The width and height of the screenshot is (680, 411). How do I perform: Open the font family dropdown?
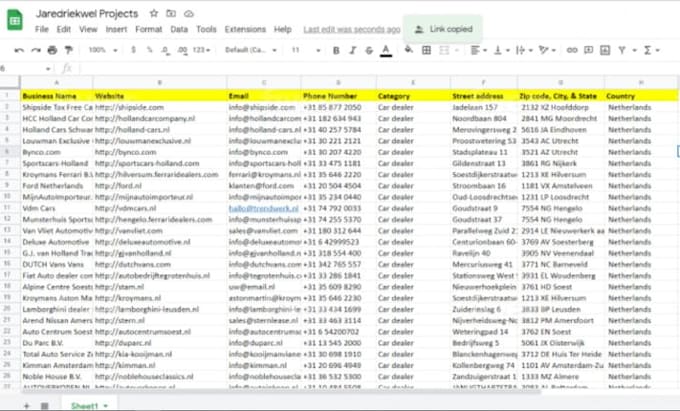pyautogui.click(x=251, y=50)
